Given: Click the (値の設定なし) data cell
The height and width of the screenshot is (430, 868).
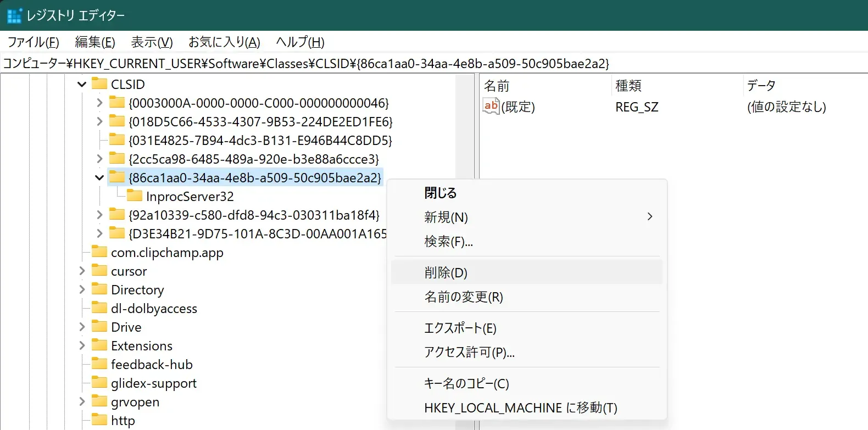Looking at the screenshot, I should [x=786, y=107].
